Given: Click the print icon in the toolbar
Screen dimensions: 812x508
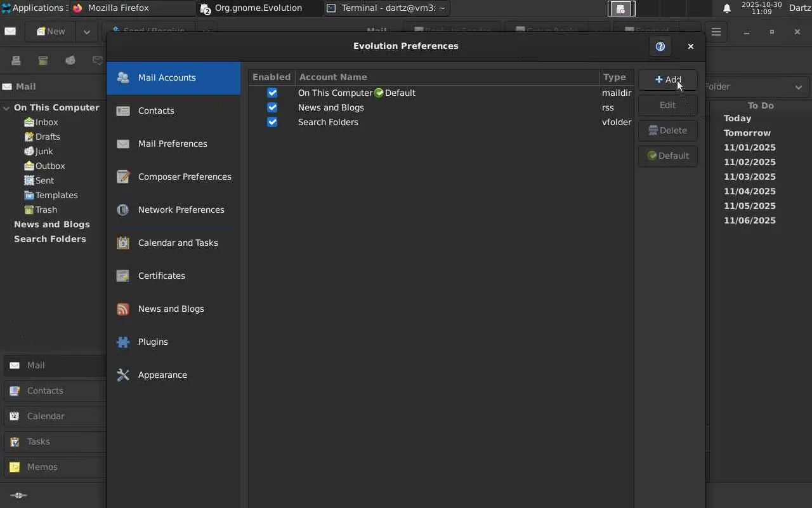Looking at the screenshot, I should click(16, 60).
